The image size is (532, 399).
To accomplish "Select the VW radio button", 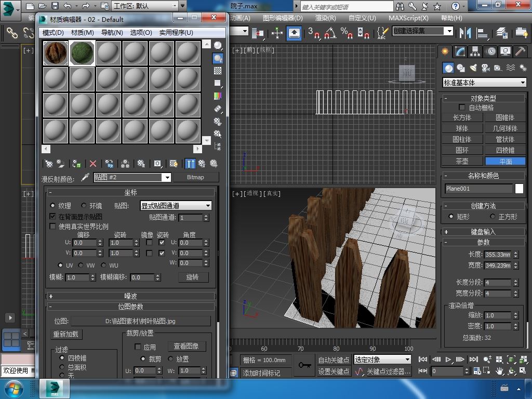I will point(81,265).
